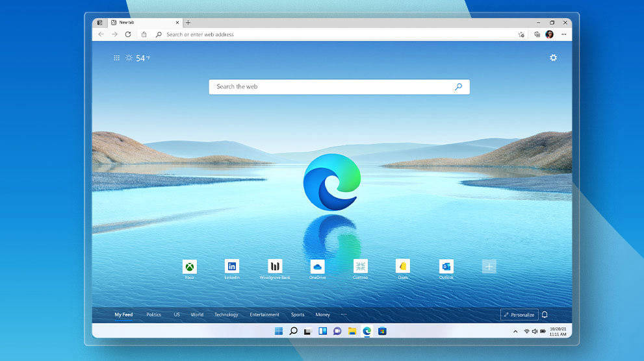The image size is (644, 361).
Task: Open the Xbox quick link tile
Action: coord(190,266)
